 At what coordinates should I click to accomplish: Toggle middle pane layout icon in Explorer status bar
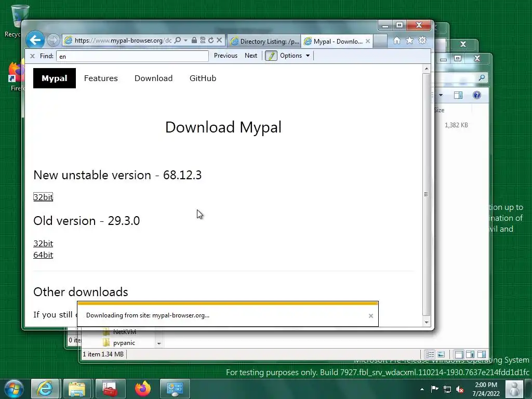470,354
